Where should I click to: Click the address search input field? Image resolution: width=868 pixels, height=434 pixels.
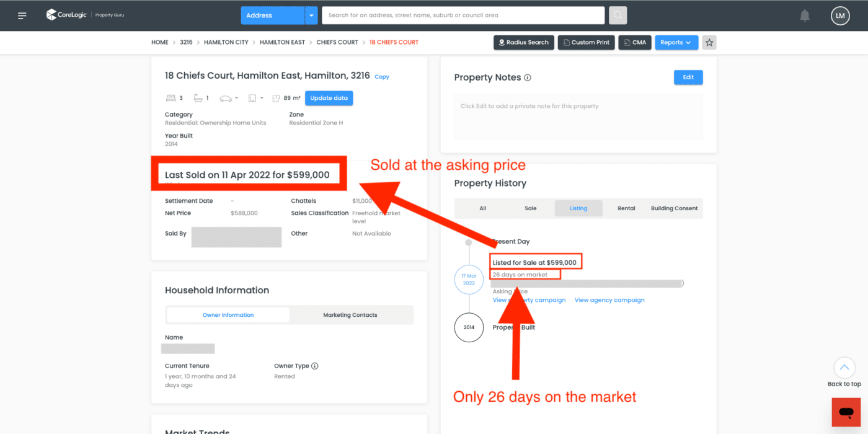coord(463,15)
